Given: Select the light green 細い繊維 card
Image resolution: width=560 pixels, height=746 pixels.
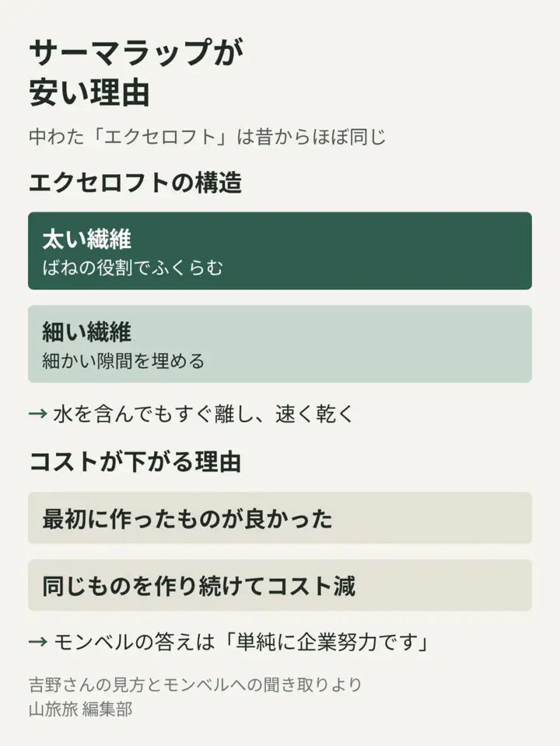Looking at the screenshot, I should (x=280, y=344).
